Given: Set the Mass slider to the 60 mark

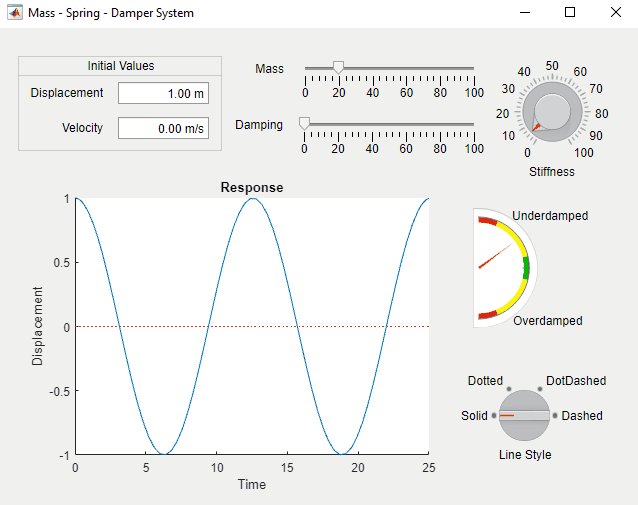Looking at the screenshot, I should pos(406,69).
